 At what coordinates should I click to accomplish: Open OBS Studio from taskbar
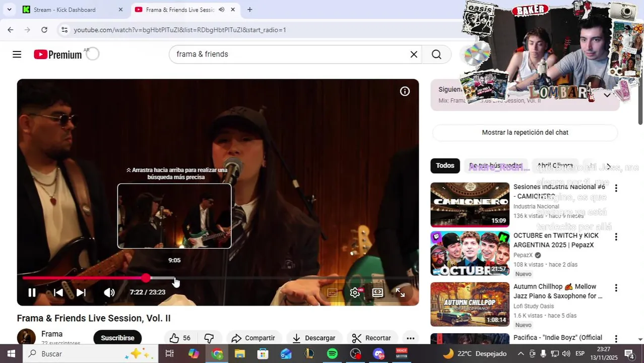(x=355, y=354)
